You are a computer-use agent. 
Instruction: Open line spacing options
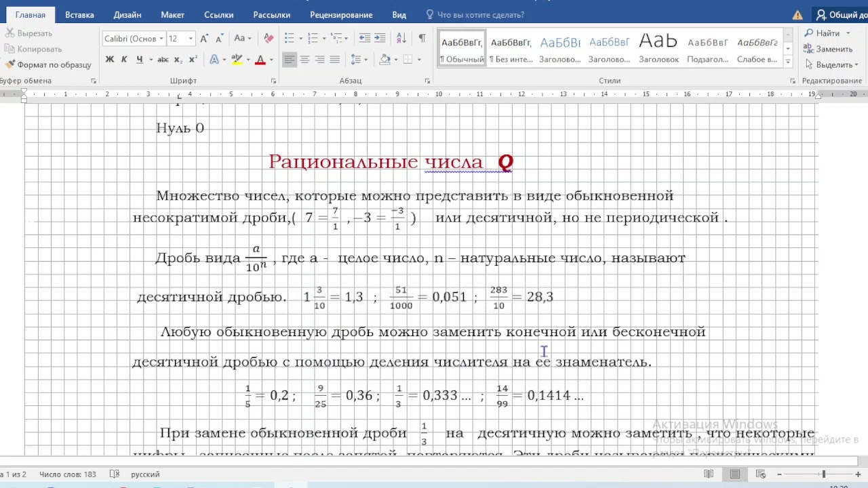pyautogui.click(x=359, y=60)
